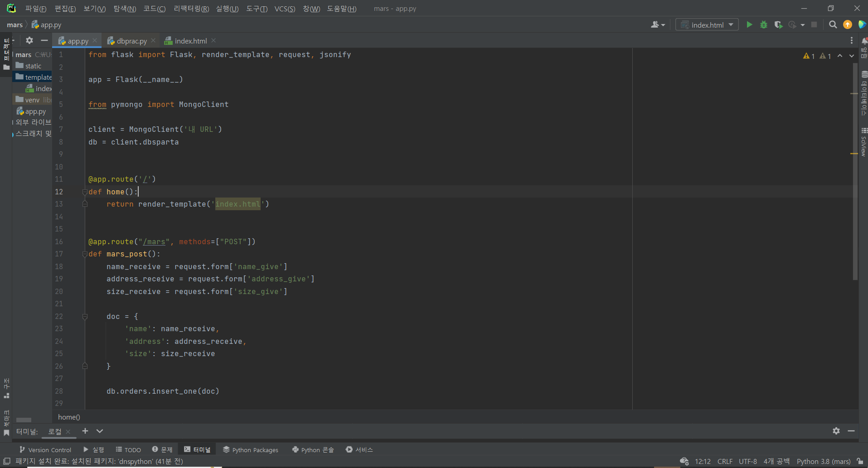Image resolution: width=868 pixels, height=468 pixels.
Task: Open the Version Control tool window
Action: 45,449
